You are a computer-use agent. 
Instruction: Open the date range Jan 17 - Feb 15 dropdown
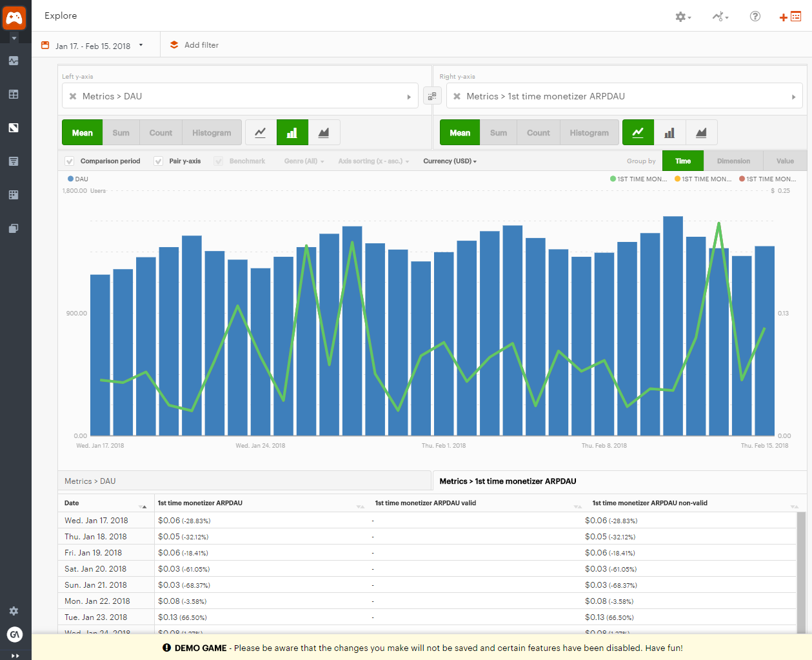pos(93,46)
